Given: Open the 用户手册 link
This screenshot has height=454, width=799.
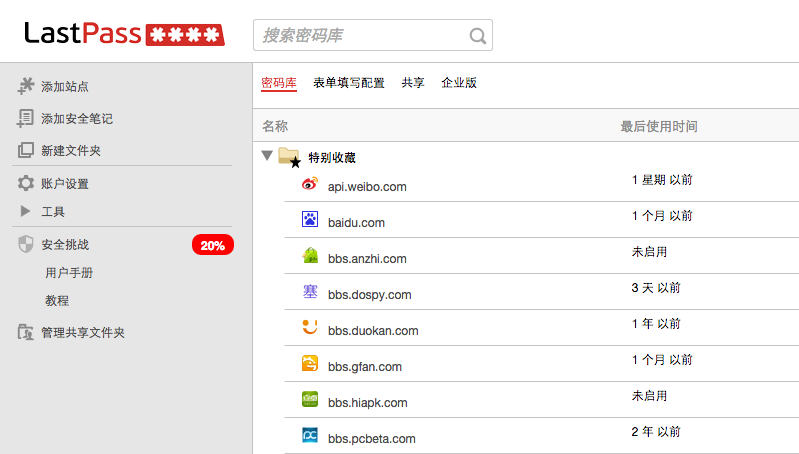Looking at the screenshot, I should 69,273.
